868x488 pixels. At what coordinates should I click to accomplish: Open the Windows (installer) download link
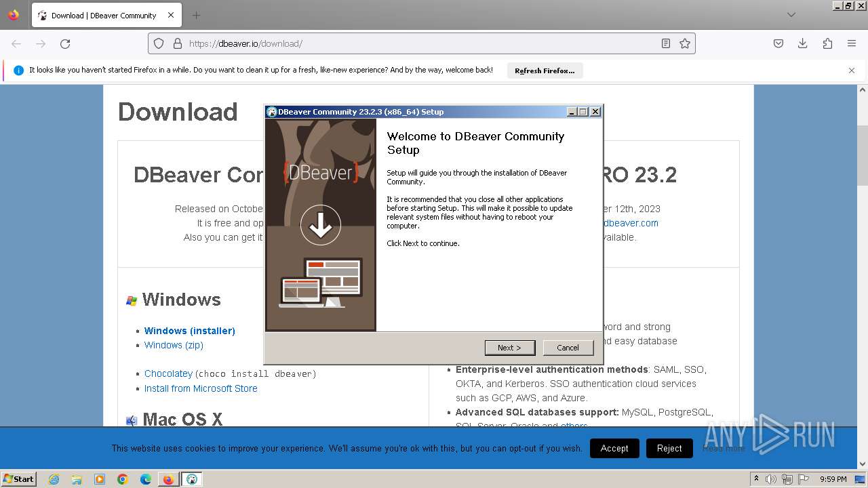(190, 331)
